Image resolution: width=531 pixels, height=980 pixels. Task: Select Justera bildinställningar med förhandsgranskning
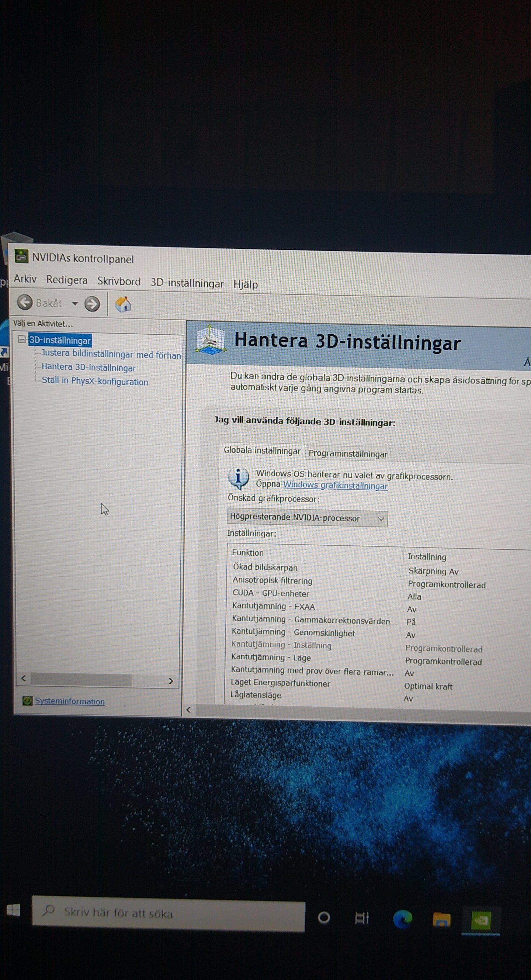[111, 354]
